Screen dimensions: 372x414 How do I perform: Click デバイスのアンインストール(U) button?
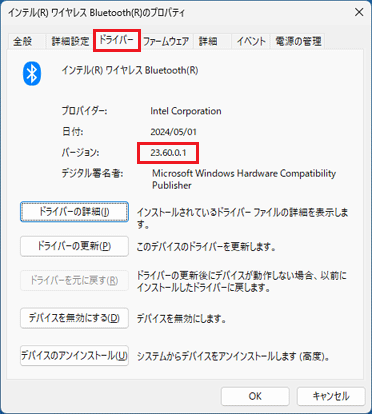[74, 356]
